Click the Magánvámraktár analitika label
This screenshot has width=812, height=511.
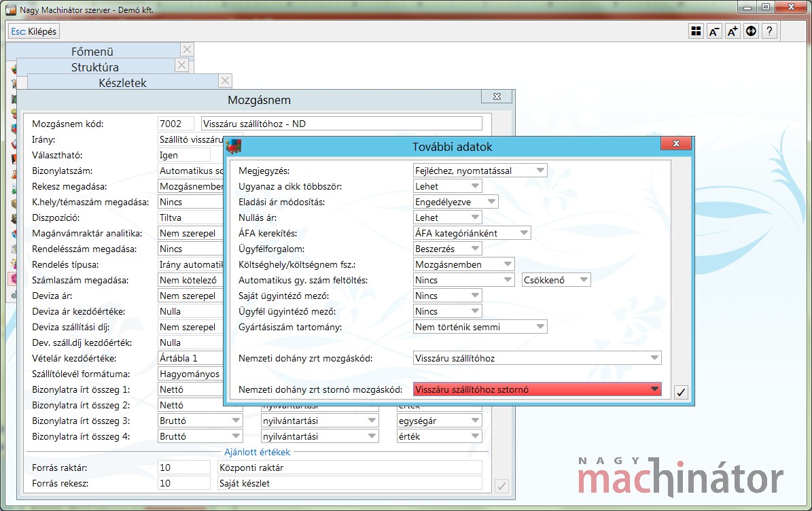[87, 234]
